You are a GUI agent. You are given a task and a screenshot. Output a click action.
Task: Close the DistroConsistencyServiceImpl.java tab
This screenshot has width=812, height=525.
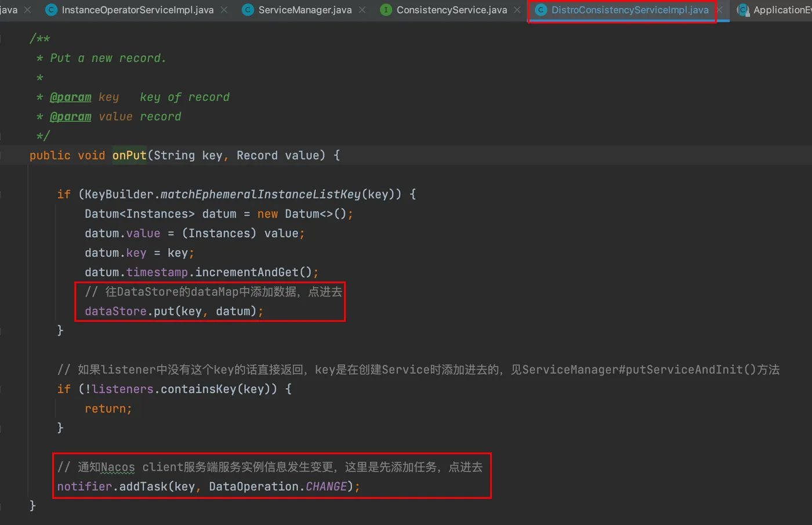click(x=719, y=10)
